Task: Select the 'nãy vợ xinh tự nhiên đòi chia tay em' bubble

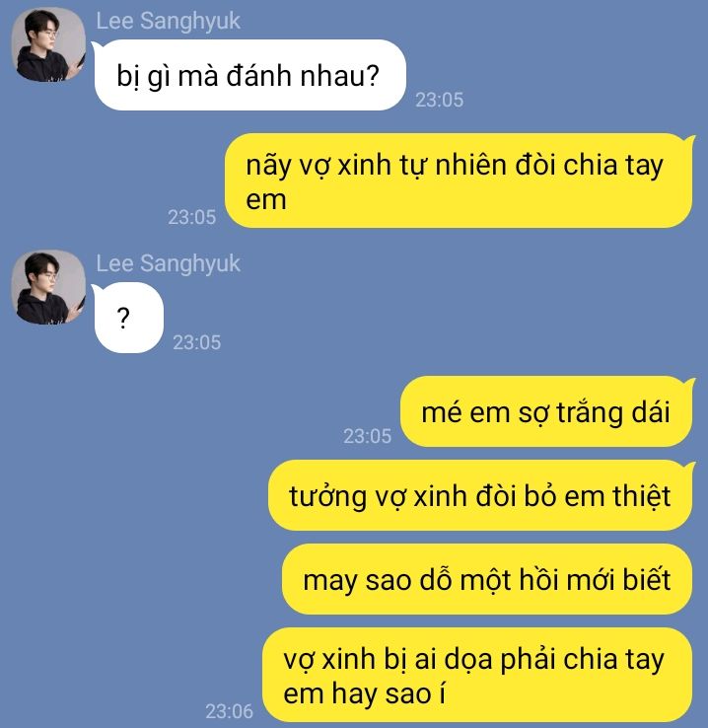Action: pyautogui.click(x=460, y=181)
